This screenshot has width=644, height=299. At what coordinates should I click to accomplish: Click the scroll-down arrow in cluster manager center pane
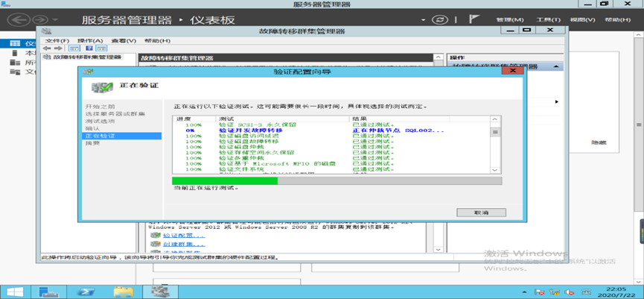[439, 250]
